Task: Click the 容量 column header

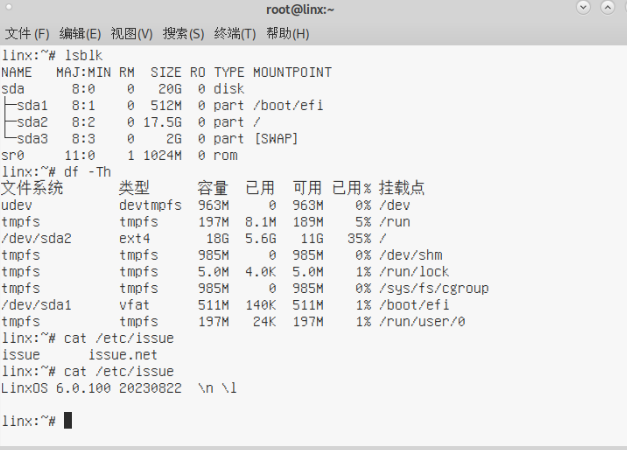Action: click(x=213, y=188)
